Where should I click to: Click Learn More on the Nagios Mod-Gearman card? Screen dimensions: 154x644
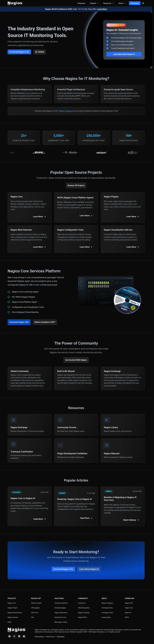(39, 247)
